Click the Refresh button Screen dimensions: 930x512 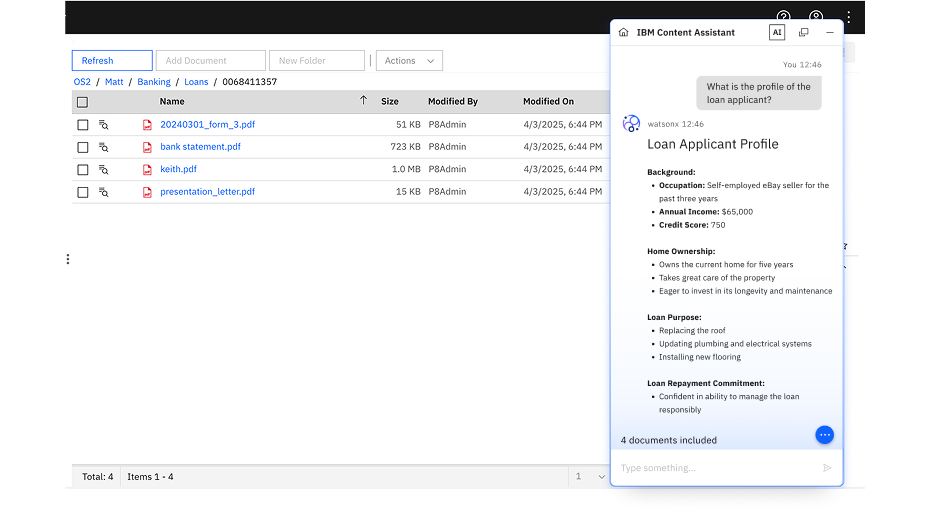(x=112, y=61)
